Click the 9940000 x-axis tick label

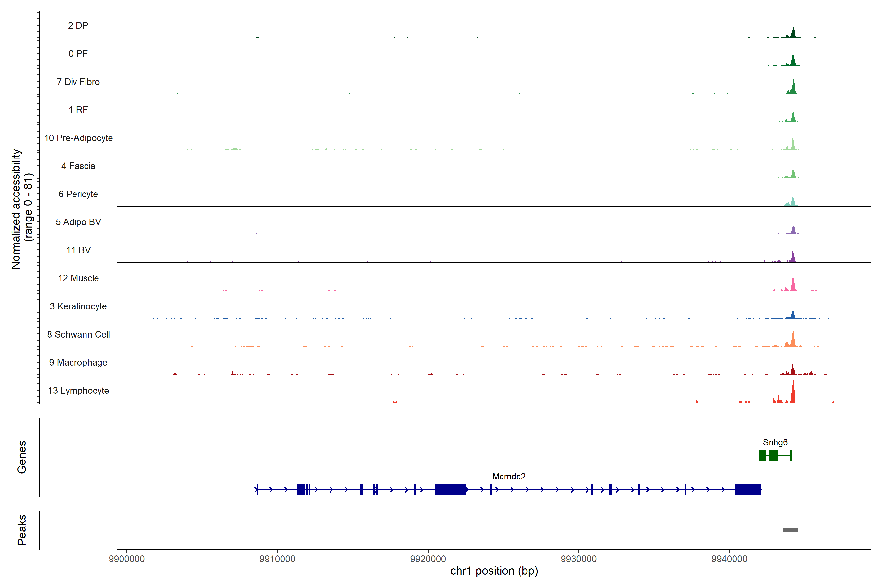pos(729,559)
